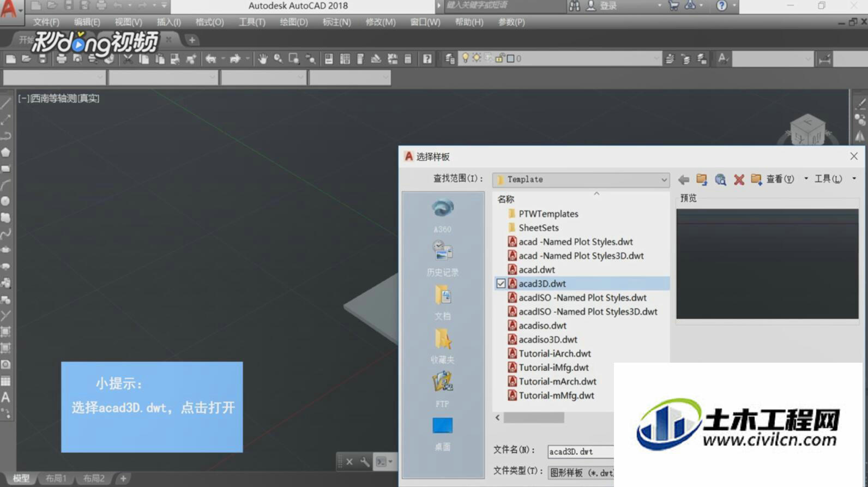Click the new drawing tab plus button
Viewport: 868px width, 487px height.
(191, 40)
